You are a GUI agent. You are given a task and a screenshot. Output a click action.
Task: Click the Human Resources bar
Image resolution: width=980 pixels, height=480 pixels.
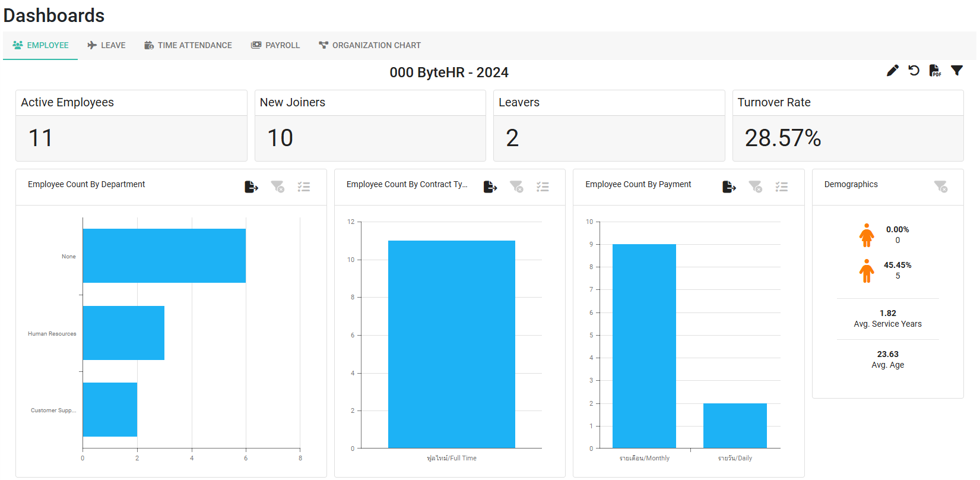coord(123,333)
